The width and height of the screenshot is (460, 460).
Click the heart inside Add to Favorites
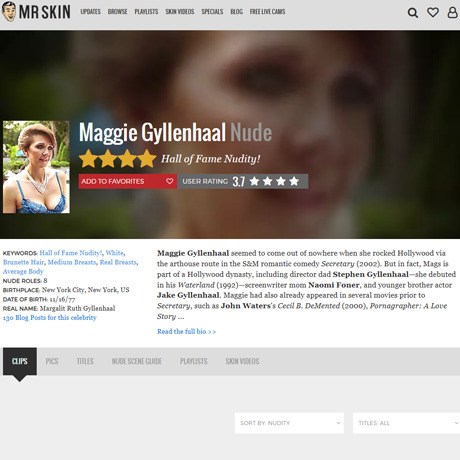tap(170, 181)
